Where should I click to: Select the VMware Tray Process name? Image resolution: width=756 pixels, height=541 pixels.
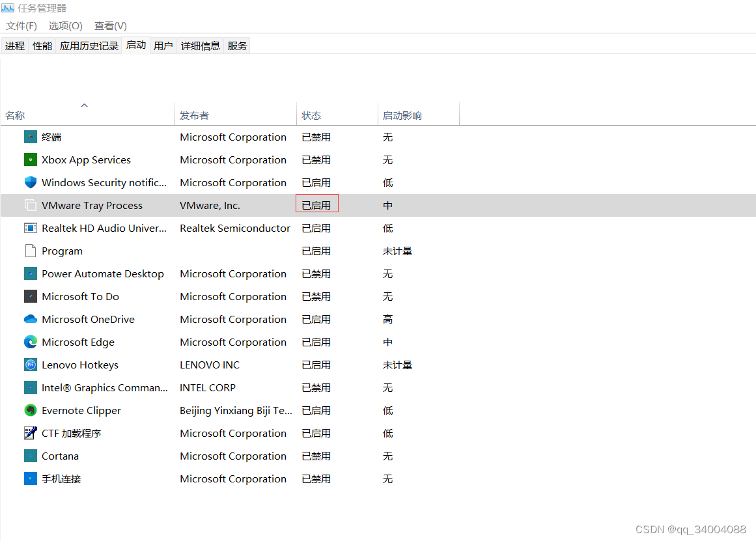(92, 206)
